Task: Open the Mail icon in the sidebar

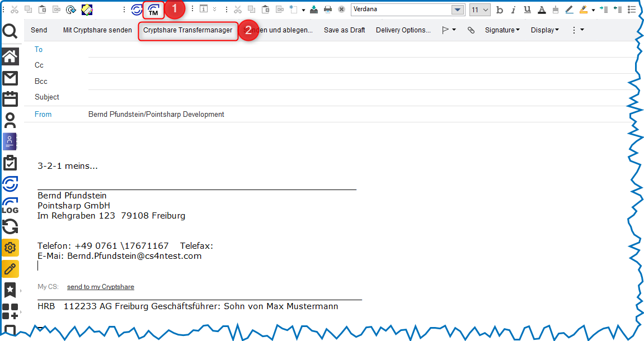Action: [10, 78]
